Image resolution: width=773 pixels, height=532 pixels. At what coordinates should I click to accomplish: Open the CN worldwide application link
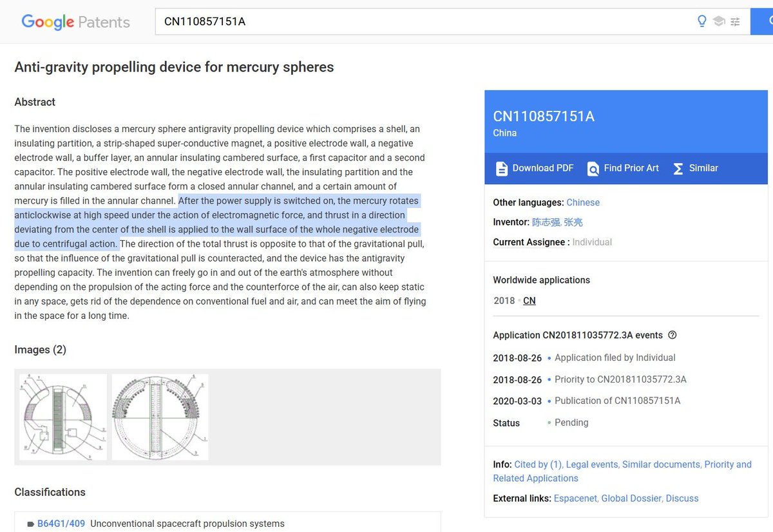tap(530, 301)
